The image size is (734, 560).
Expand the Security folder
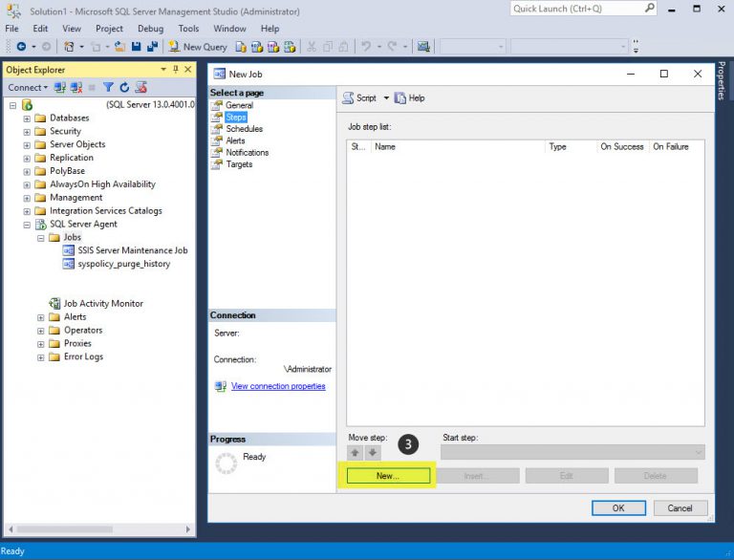pos(27,132)
